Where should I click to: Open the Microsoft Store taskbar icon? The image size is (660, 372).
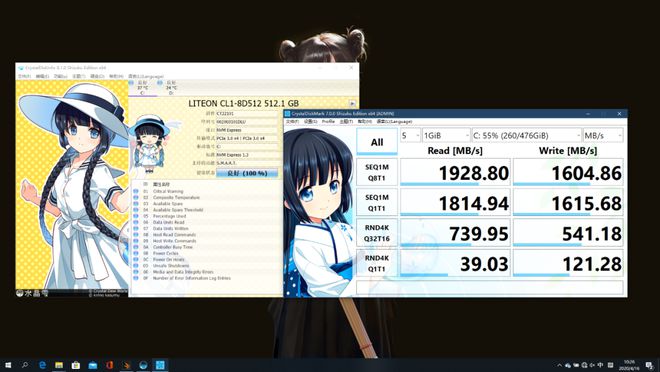coord(76,365)
